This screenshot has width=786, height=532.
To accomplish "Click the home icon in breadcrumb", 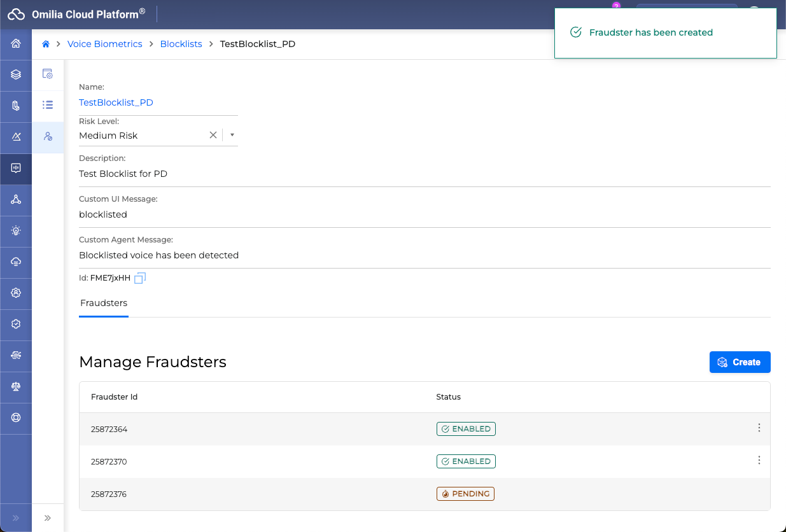I will click(x=46, y=45).
